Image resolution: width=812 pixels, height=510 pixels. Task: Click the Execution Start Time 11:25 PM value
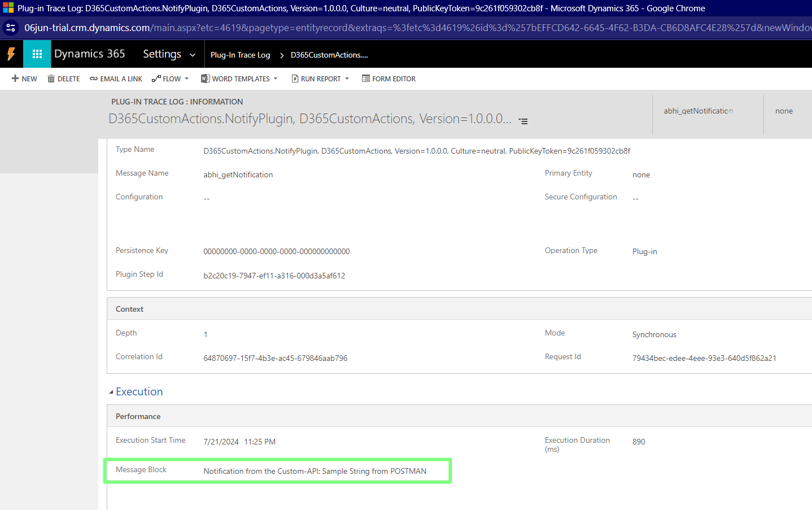tap(260, 442)
